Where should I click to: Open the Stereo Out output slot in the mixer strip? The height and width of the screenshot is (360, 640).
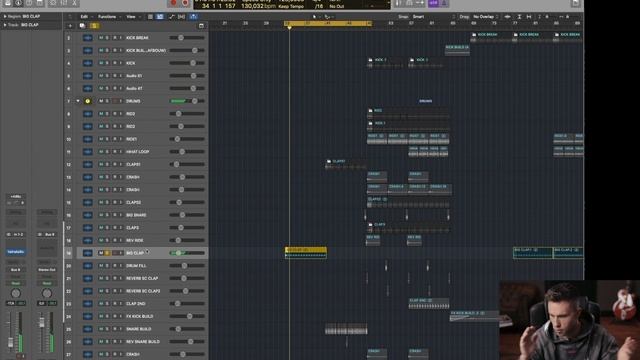(47, 270)
